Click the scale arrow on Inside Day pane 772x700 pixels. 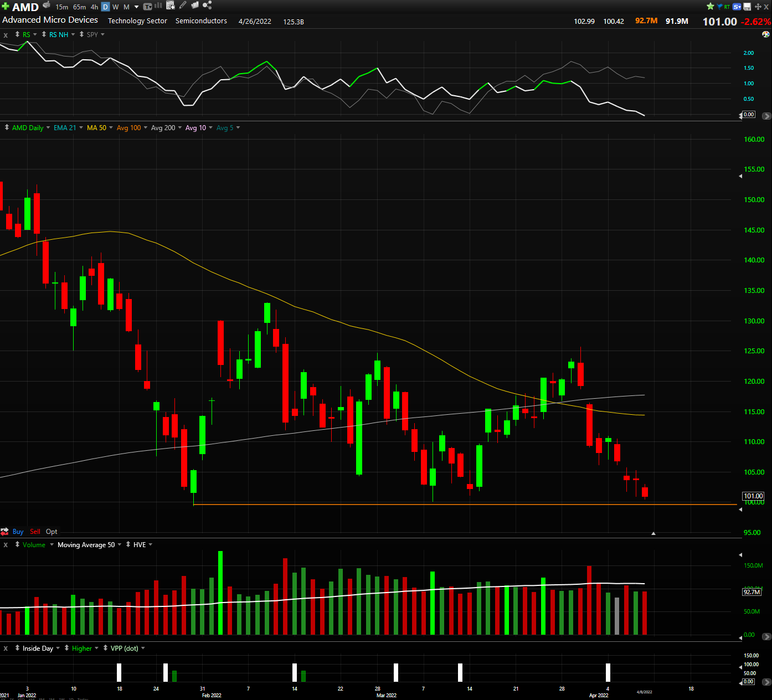(x=766, y=683)
